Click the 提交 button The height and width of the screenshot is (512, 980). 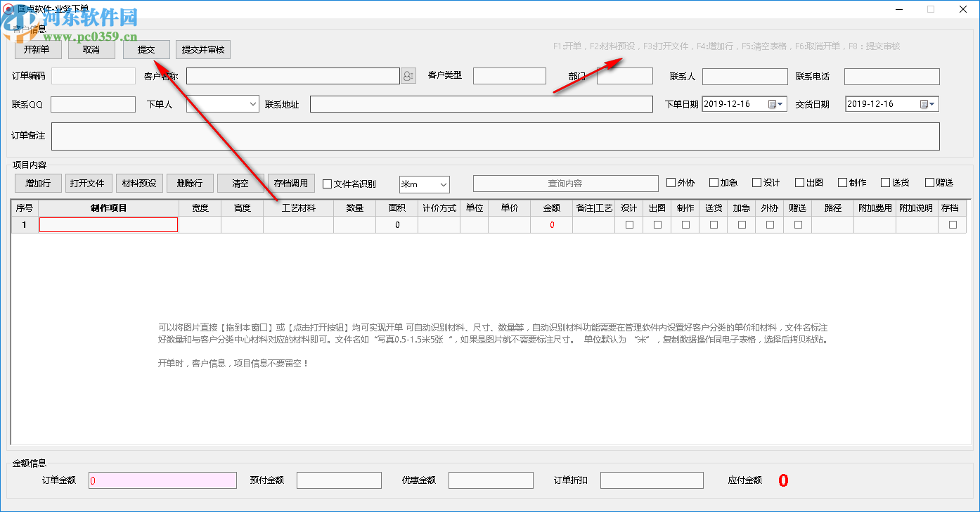point(146,49)
